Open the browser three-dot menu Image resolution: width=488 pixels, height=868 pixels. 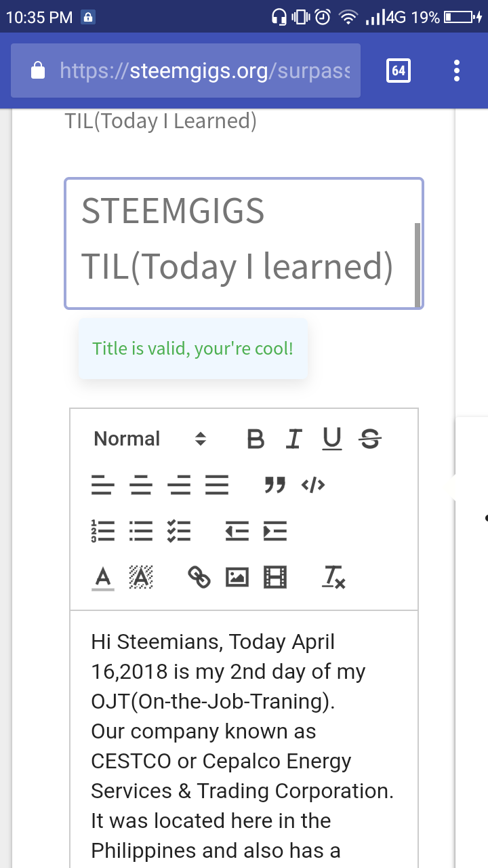[x=457, y=71]
